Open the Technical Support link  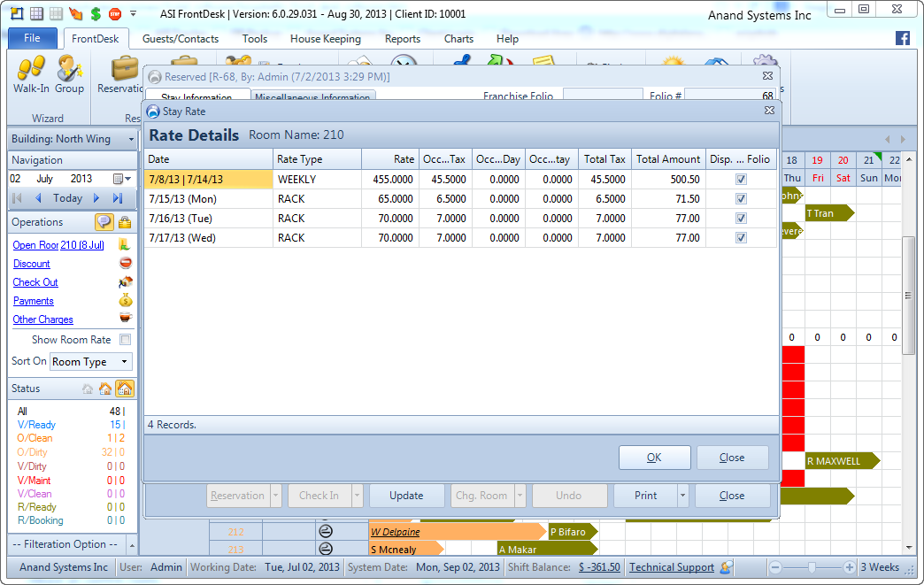tap(672, 567)
